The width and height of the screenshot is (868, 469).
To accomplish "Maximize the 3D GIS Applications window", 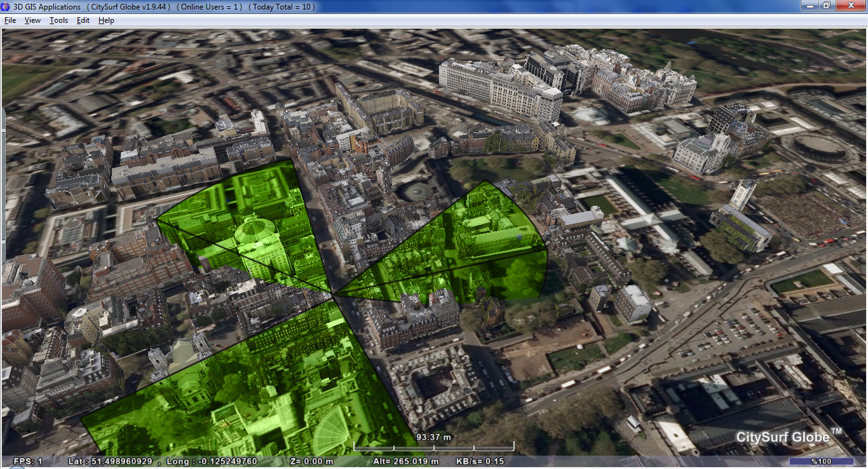I will pos(827,6).
